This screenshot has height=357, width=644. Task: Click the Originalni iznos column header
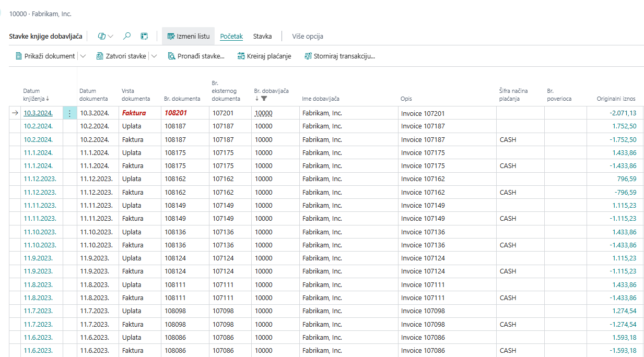coord(616,99)
